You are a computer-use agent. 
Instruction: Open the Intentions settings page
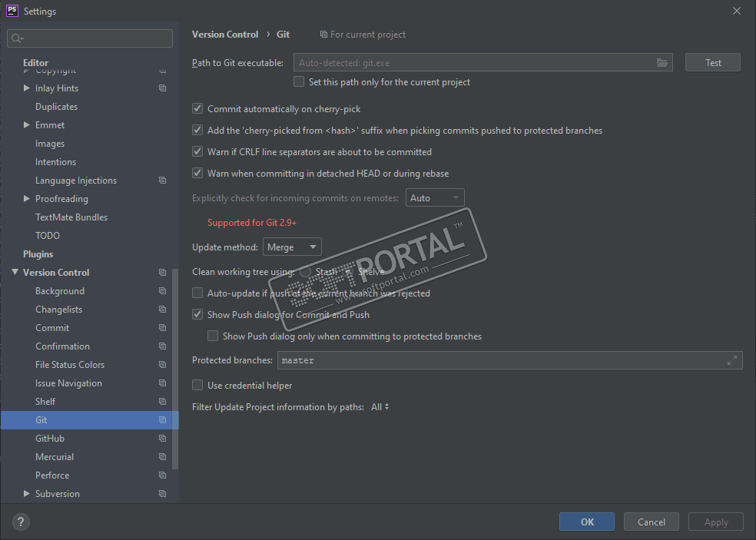[55, 162]
